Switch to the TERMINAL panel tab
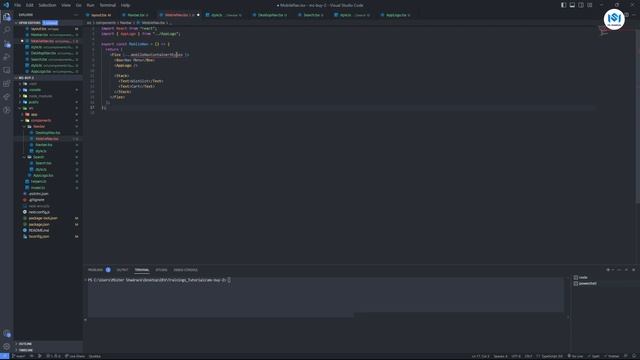The image size is (640, 360). [x=142, y=270]
